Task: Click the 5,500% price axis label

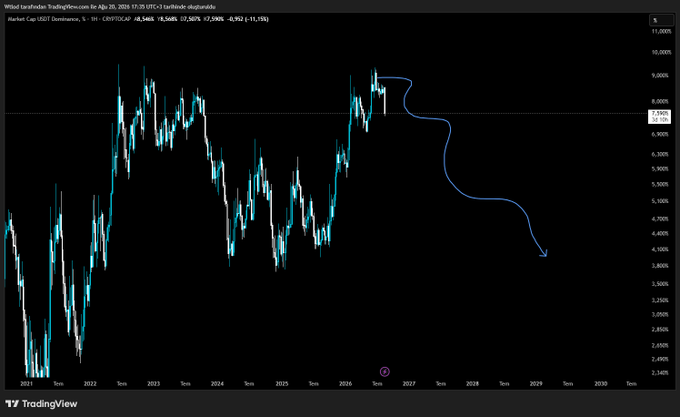Action: [660, 185]
